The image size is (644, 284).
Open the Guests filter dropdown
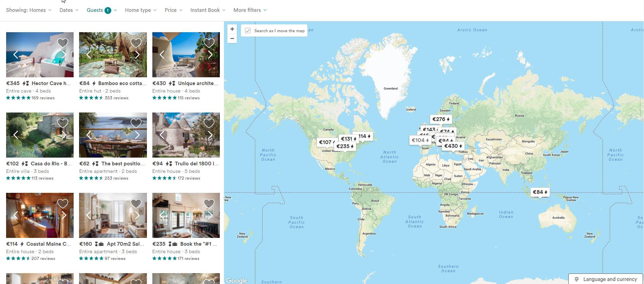pos(102,10)
